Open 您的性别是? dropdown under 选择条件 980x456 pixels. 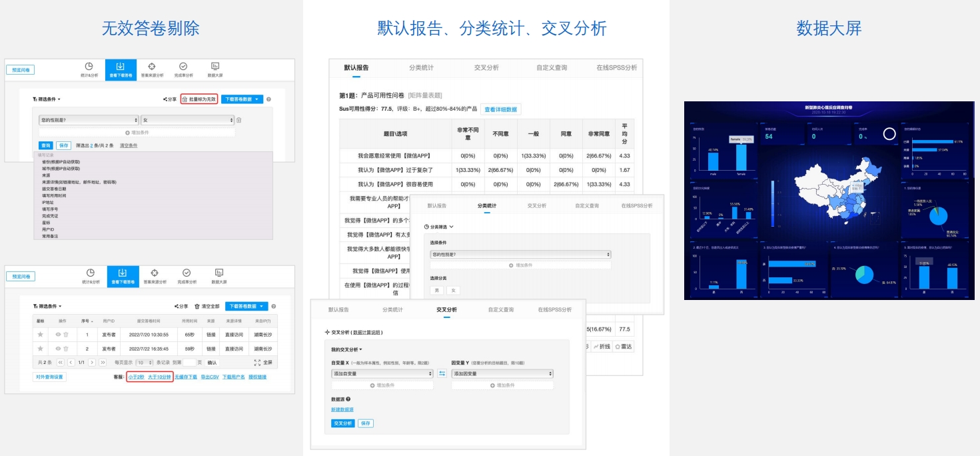tap(520, 255)
